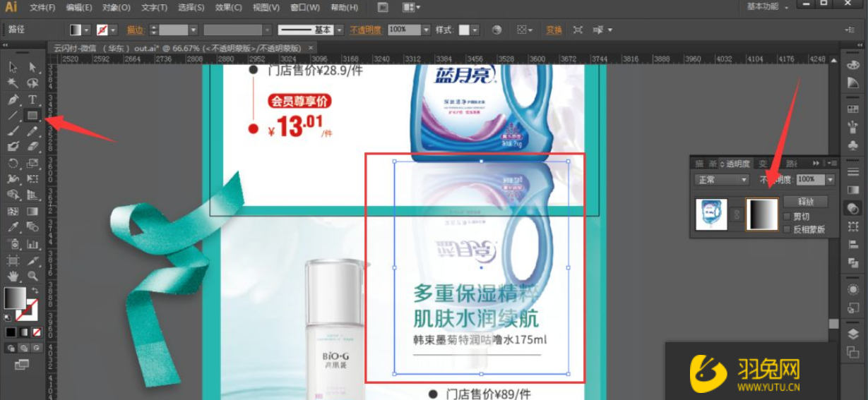Switch to Gradient fill mode button
Viewport: 868px width, 400px height.
click(23, 332)
